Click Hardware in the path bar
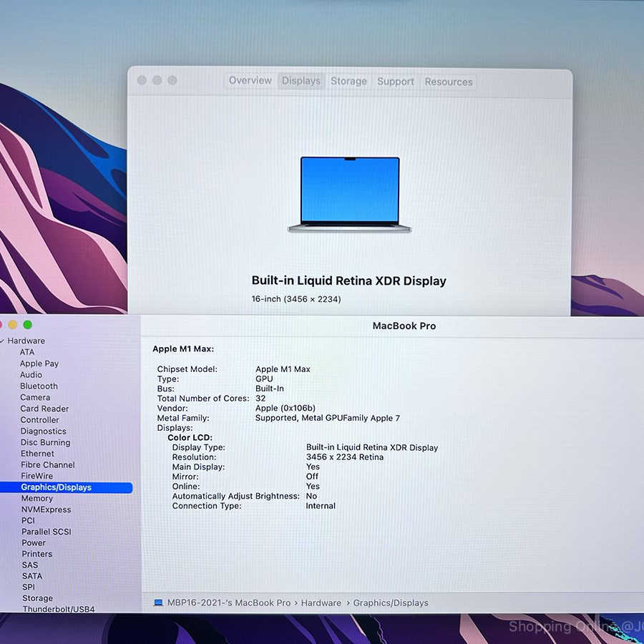Screen dimensions: 644x644 click(321, 602)
